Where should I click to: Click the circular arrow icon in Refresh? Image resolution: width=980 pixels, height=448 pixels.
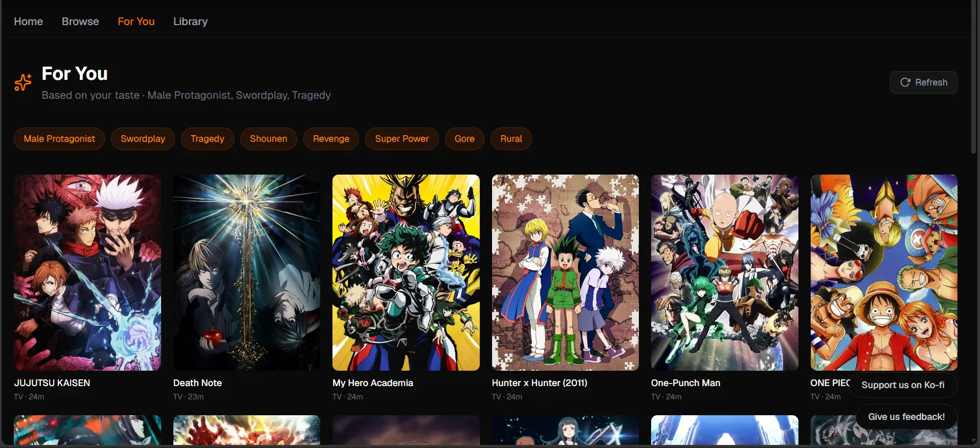tap(905, 82)
